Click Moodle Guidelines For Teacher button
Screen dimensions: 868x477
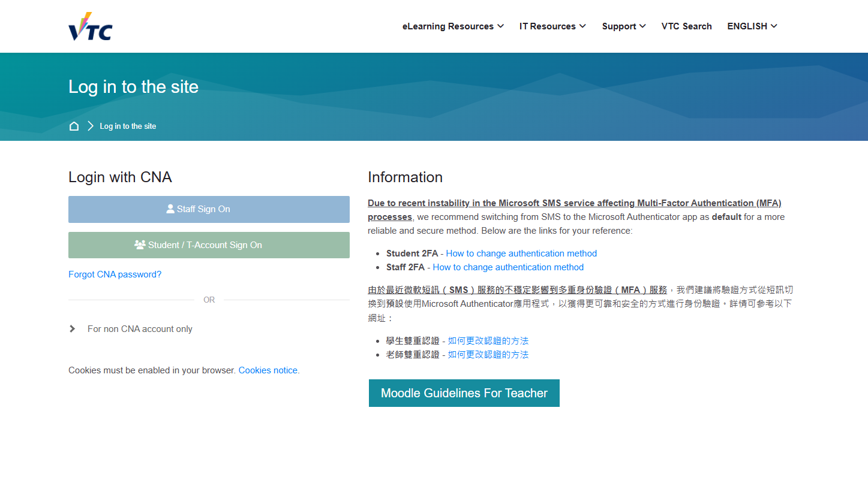click(464, 393)
